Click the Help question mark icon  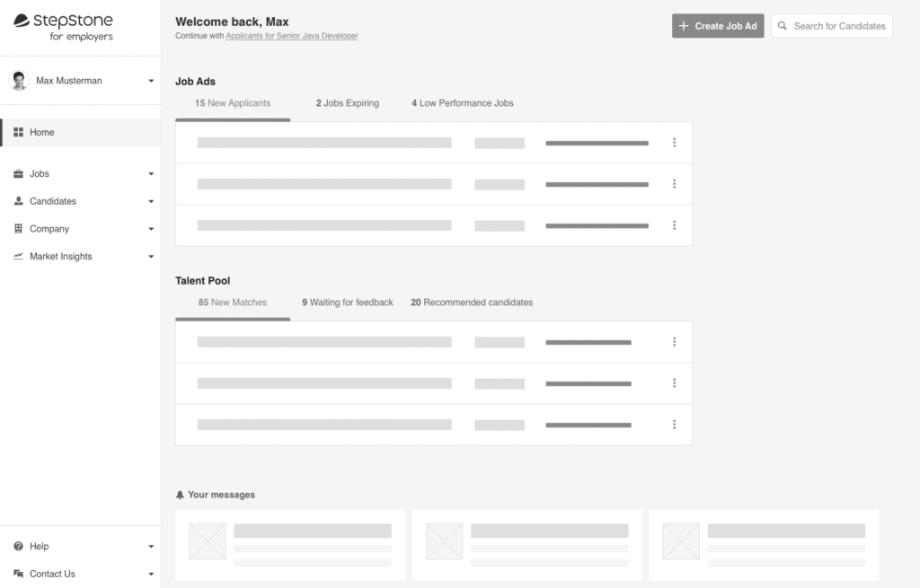click(19, 546)
